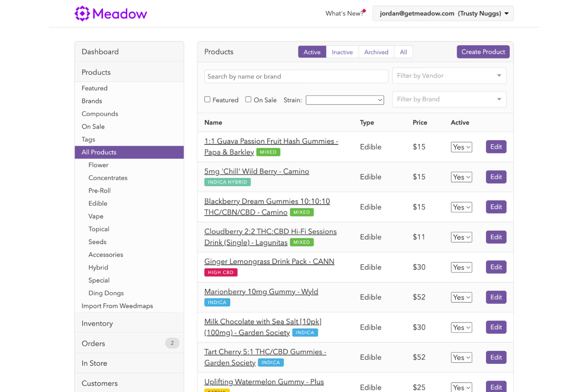588x392 pixels.
Task: Switch to the Active products tab
Action: tap(312, 52)
